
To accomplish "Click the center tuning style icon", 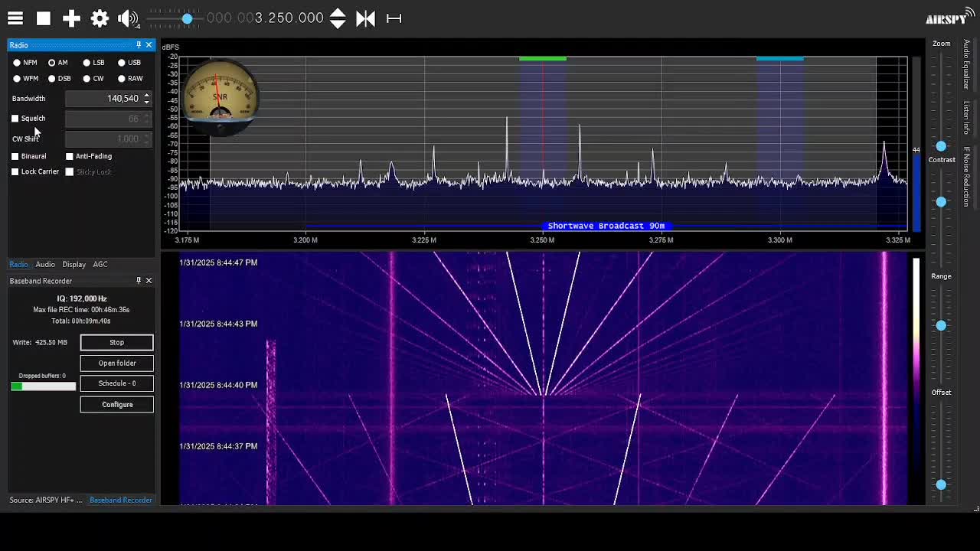I will coord(365,18).
